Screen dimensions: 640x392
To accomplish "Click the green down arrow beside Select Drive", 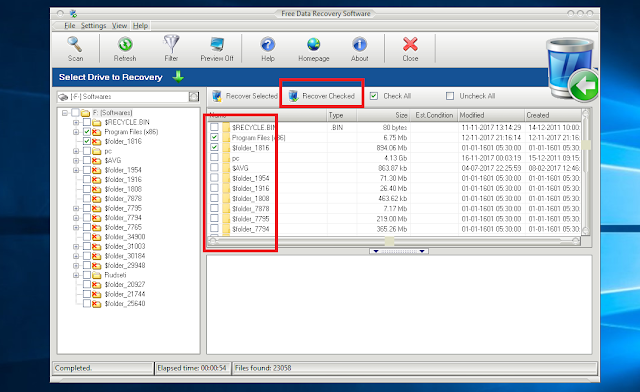I will 178,76.
